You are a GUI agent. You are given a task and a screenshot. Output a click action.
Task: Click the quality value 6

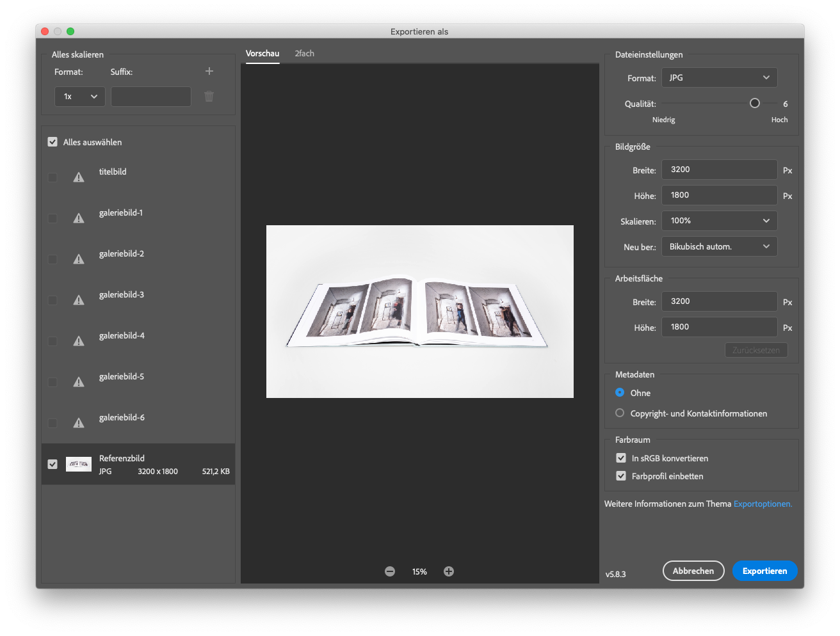(x=786, y=104)
